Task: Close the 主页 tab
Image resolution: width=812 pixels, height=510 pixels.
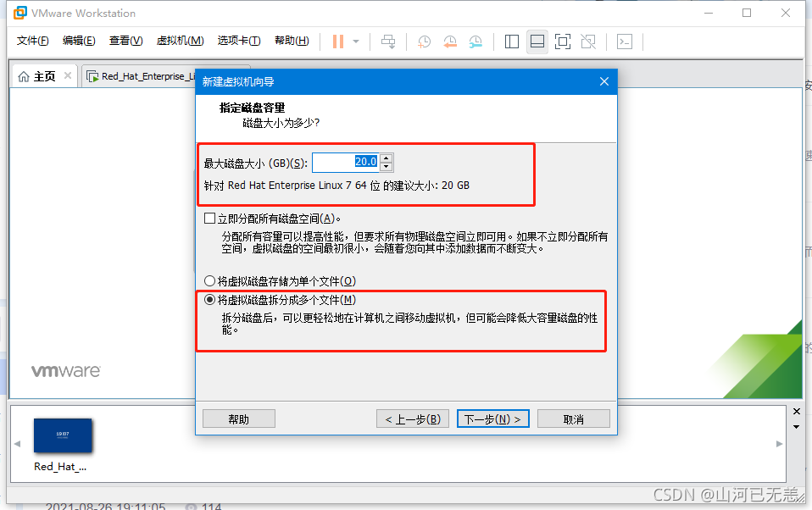Action: [68, 75]
